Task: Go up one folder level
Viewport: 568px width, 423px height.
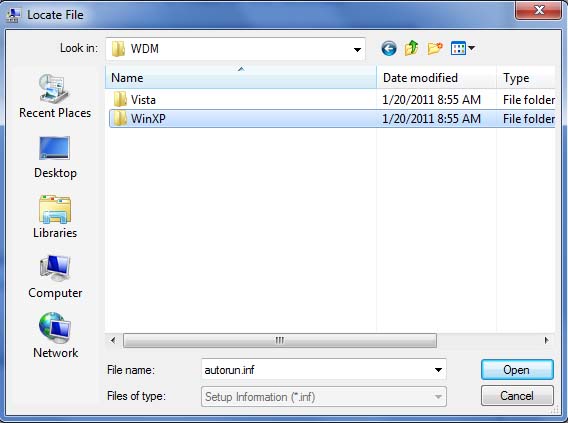Action: pos(412,48)
